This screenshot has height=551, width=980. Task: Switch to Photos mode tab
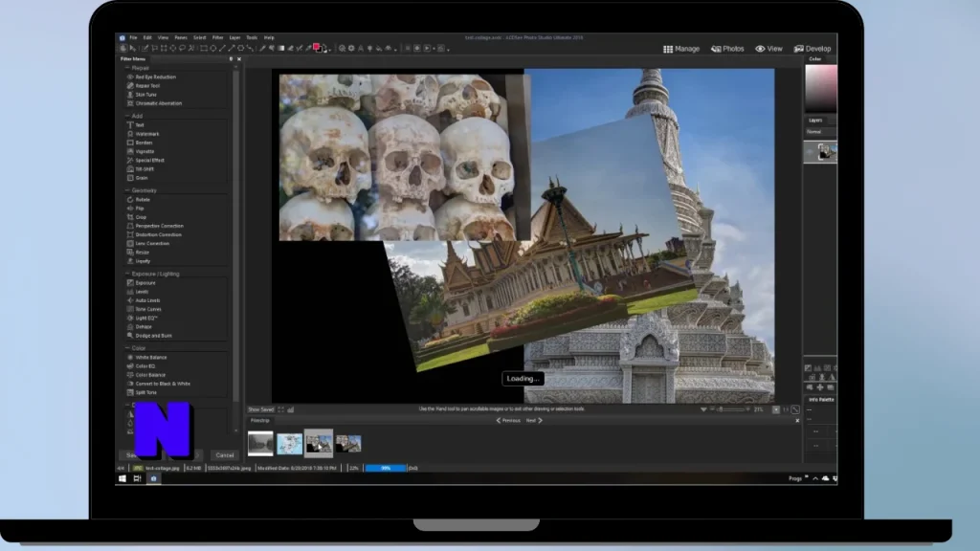point(727,49)
